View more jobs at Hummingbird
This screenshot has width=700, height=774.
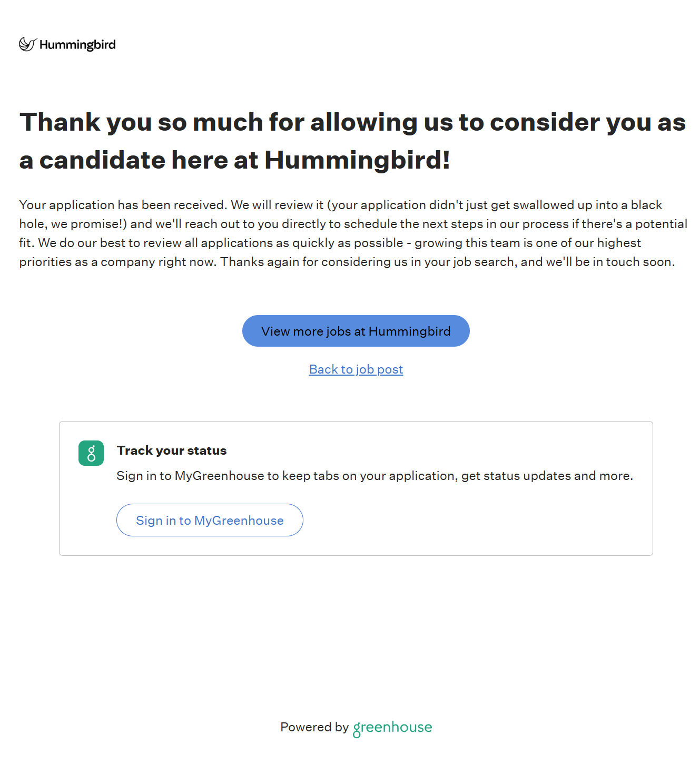[x=356, y=331]
